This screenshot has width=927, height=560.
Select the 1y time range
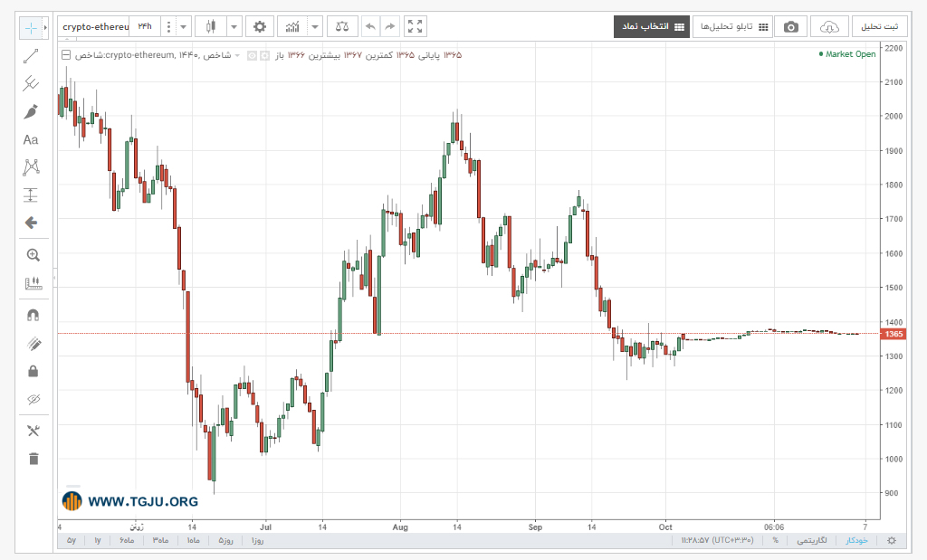98,540
